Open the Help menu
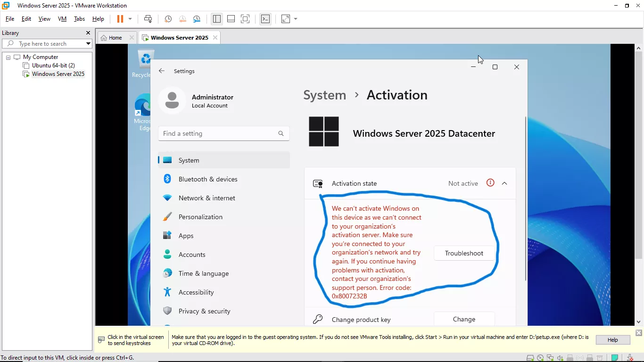The height and width of the screenshot is (362, 644). point(98,19)
